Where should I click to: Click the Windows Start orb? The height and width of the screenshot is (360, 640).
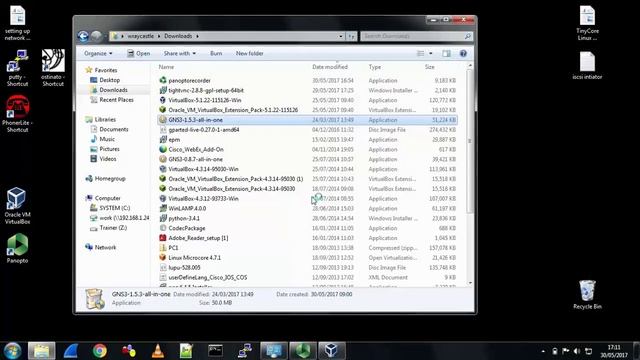[x=12, y=351]
